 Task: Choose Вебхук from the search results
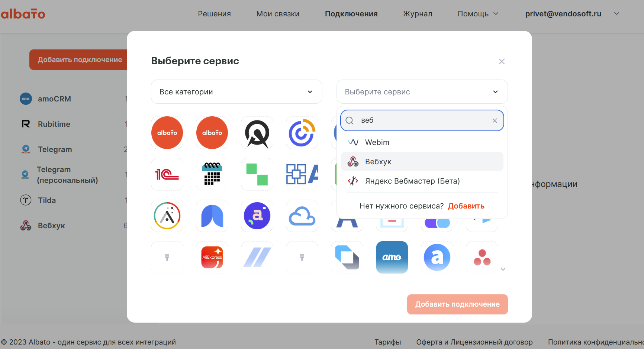[422, 162]
